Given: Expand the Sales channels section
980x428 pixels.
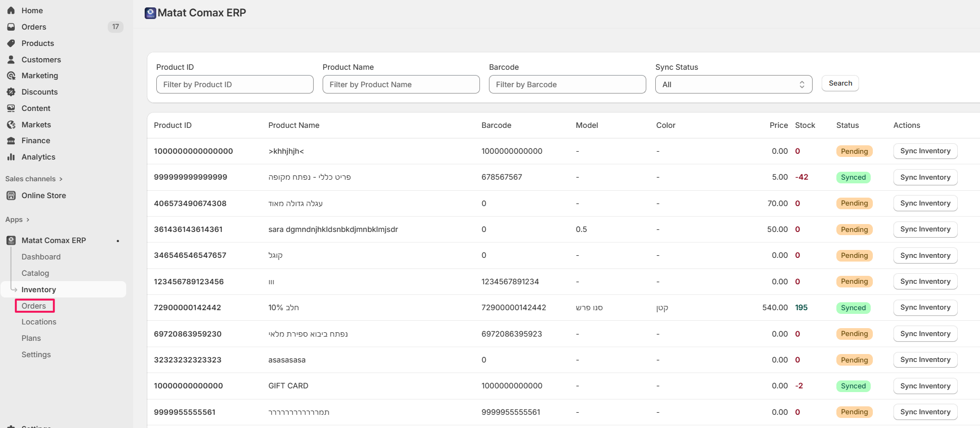Looking at the screenshot, I should (34, 179).
